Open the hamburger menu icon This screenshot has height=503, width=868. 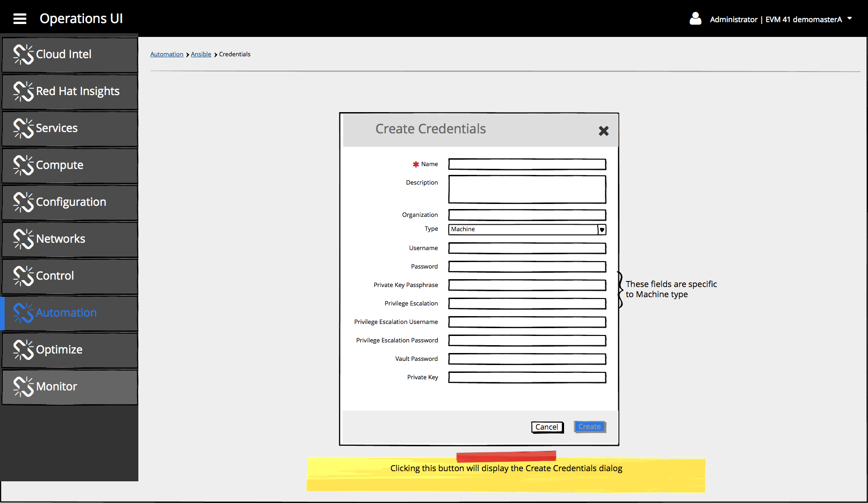pyautogui.click(x=20, y=19)
